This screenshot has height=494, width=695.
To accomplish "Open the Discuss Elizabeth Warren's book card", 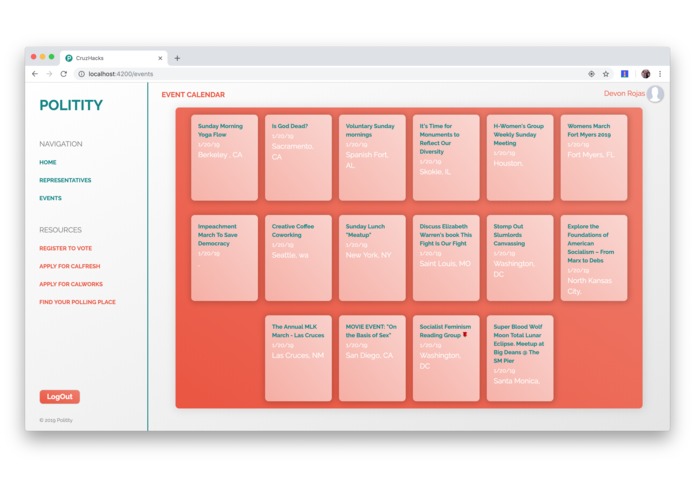I will pyautogui.click(x=446, y=258).
